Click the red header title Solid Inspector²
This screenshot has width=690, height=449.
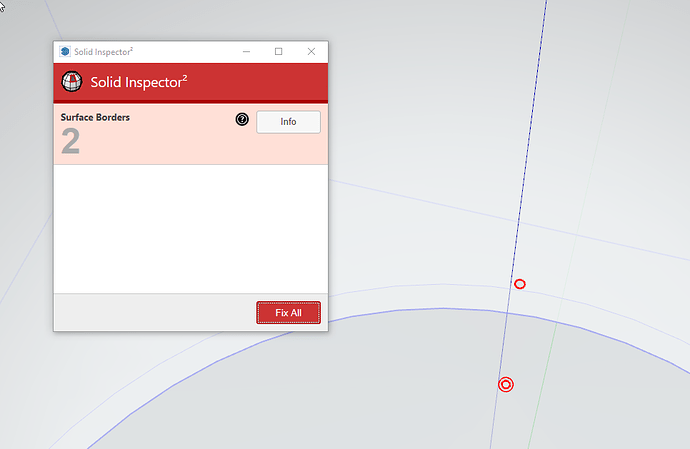tap(139, 82)
